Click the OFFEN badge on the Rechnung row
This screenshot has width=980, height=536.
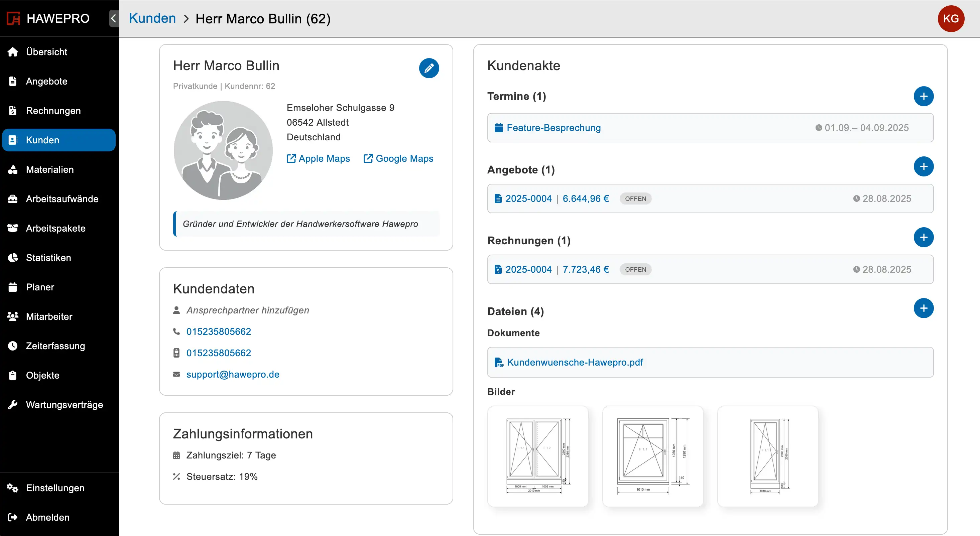(635, 269)
